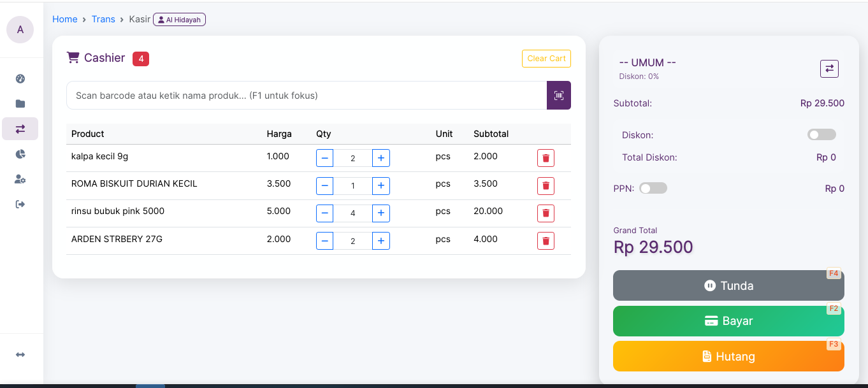The image size is (868, 388).
Task: Click quantity field for ARDEN STRBERY 27G
Action: [353, 241]
